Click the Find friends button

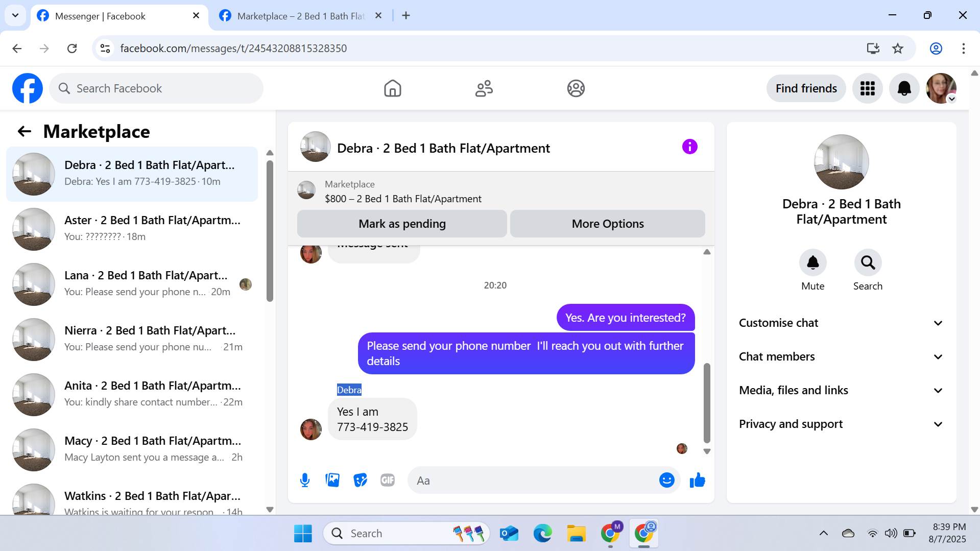pyautogui.click(x=806, y=88)
